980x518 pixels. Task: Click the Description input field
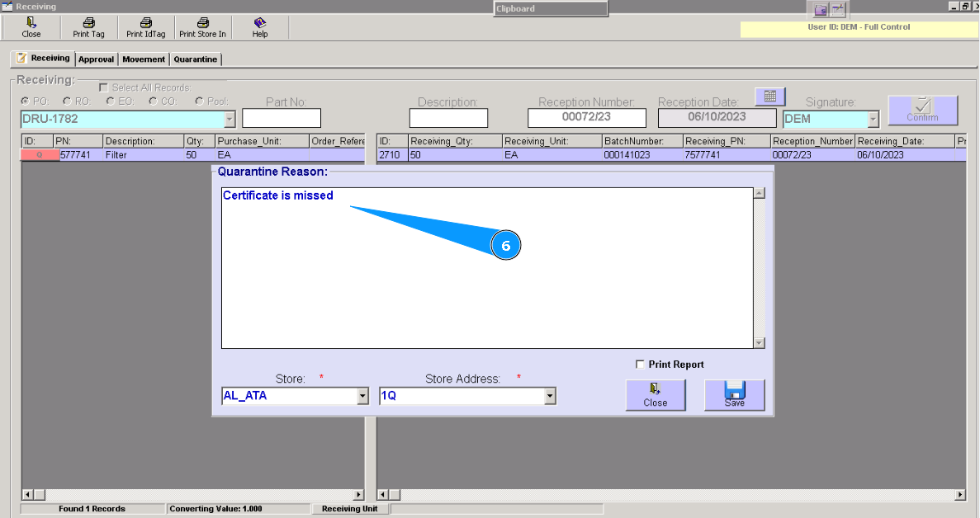[448, 118]
